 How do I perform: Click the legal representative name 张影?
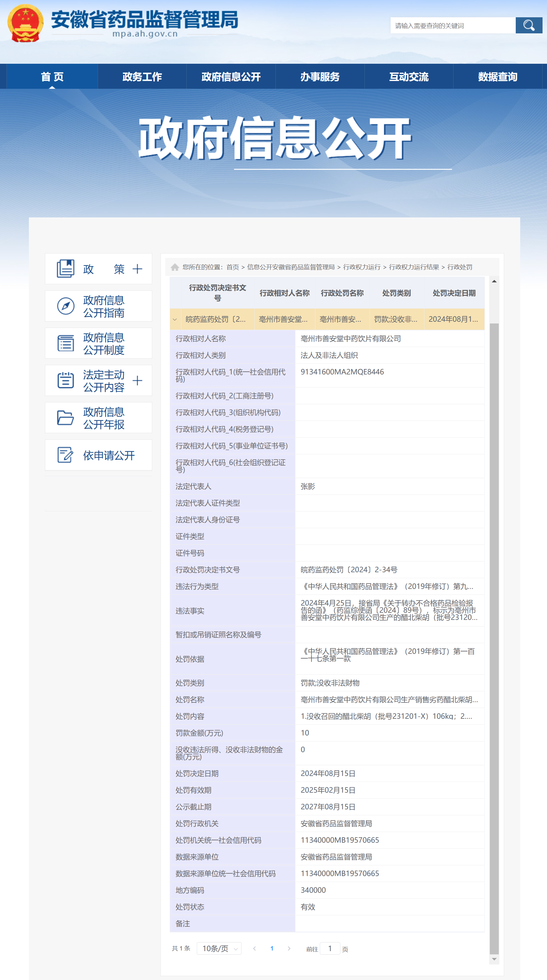(x=308, y=486)
